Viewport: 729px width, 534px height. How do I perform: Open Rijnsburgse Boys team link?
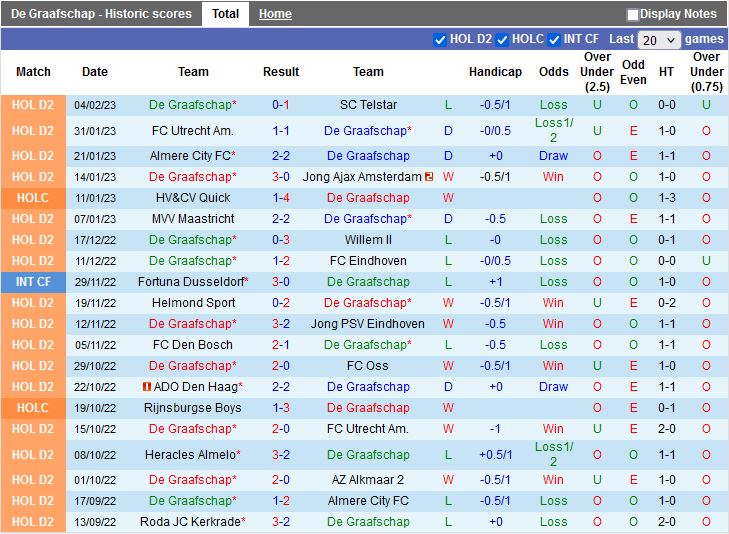click(x=192, y=408)
